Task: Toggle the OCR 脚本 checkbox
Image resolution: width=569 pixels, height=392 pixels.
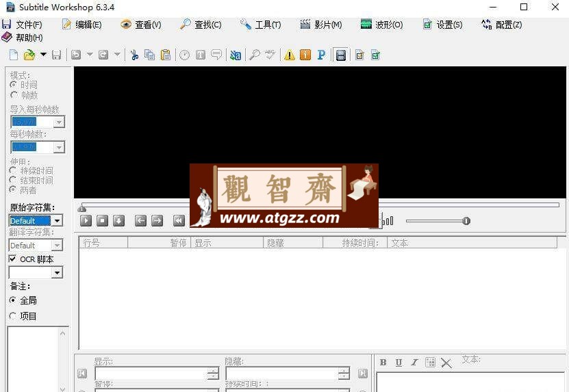Action: point(13,259)
